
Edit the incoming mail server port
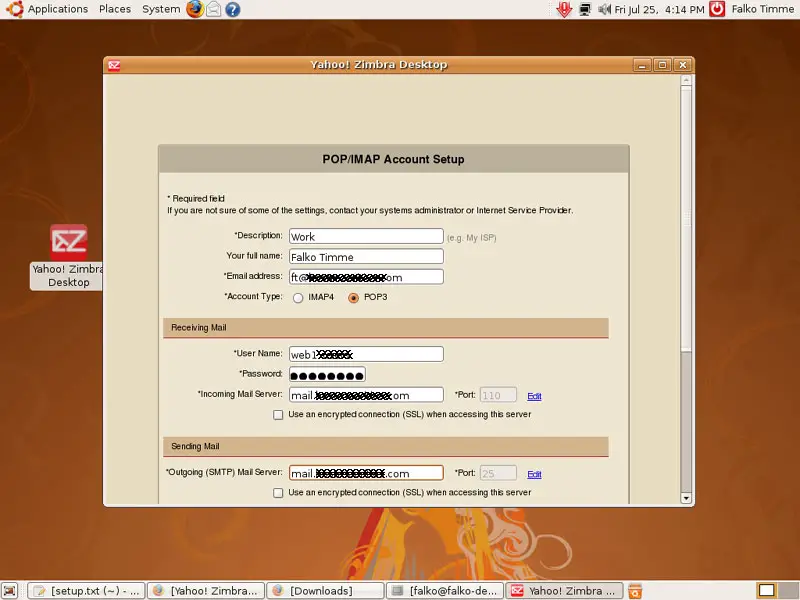point(534,396)
